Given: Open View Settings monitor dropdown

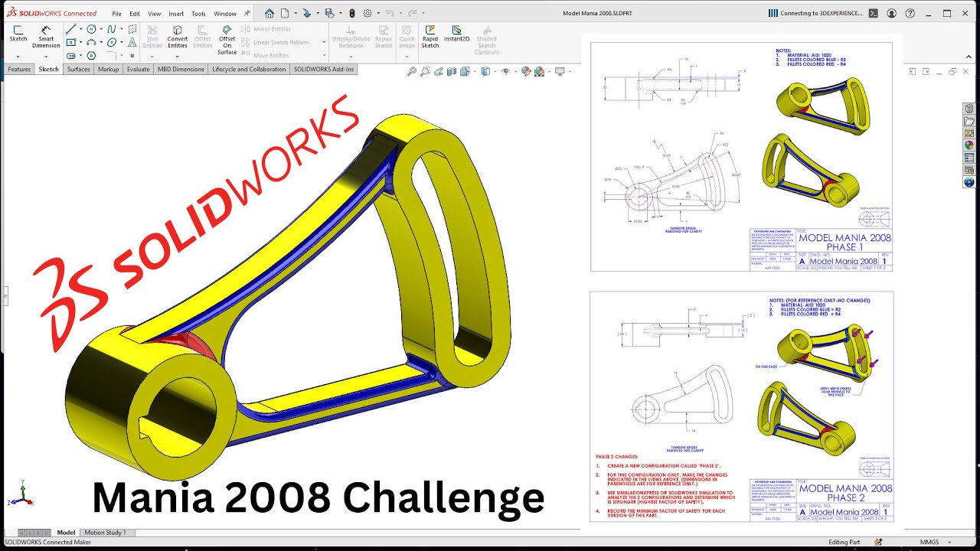Looking at the screenshot, I should point(570,71).
